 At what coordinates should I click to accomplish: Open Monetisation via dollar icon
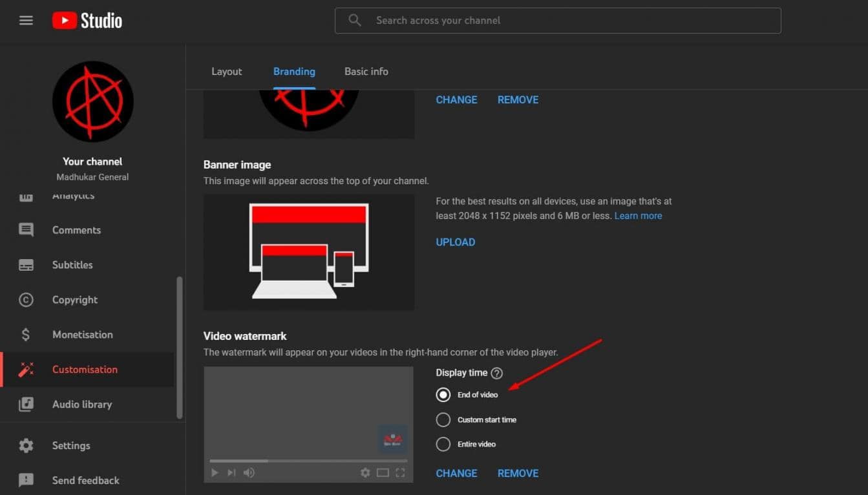point(26,335)
